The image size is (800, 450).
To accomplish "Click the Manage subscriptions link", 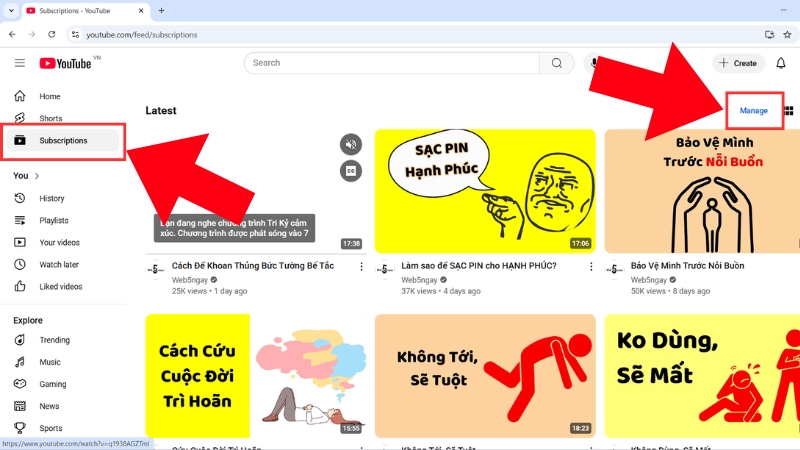I will coord(754,111).
